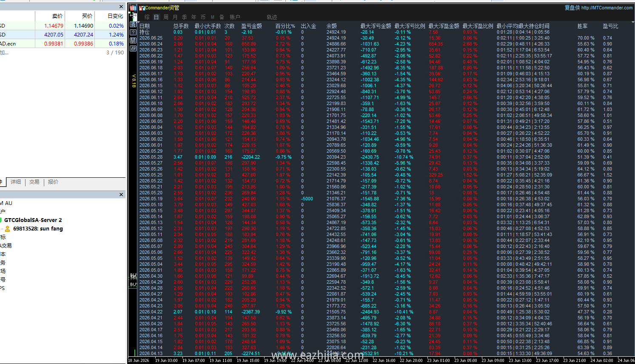Open the 账户 account tab

[x=235, y=17]
